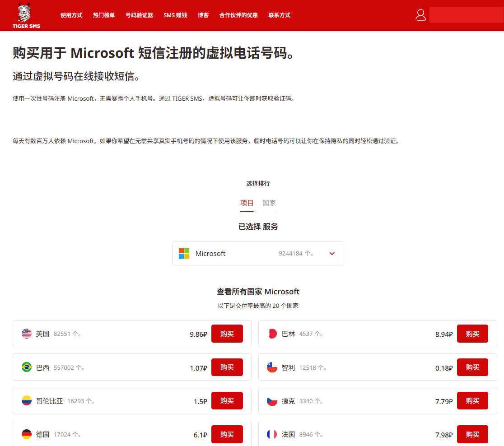Click the Tiger SMS logo
The height and width of the screenshot is (446, 504).
click(26, 15)
